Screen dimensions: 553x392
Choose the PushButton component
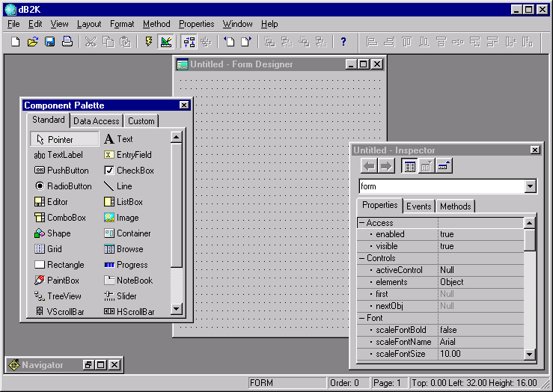pyautogui.click(x=61, y=171)
